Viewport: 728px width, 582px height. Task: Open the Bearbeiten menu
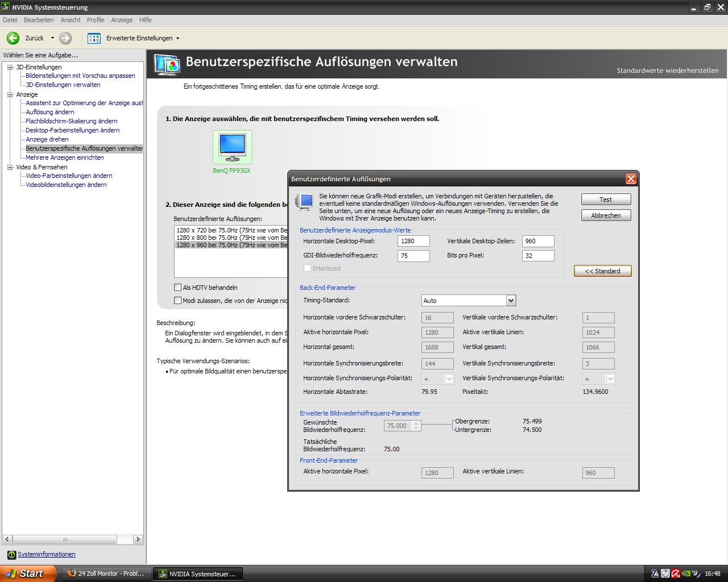coord(39,20)
